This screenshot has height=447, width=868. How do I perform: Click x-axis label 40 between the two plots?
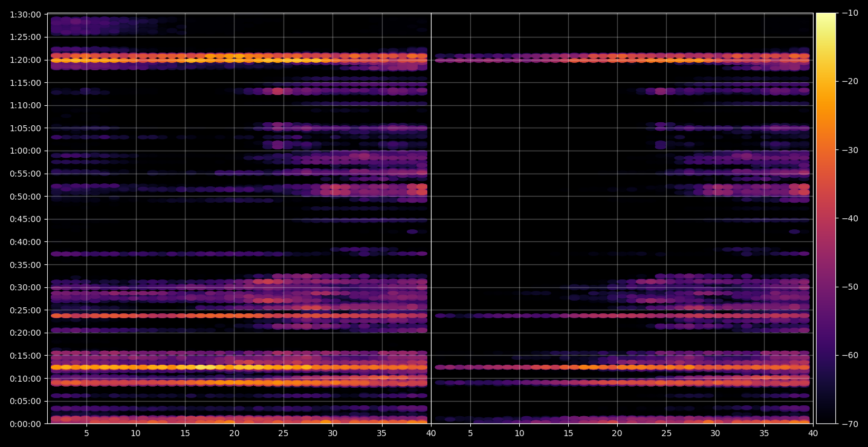[431, 433]
